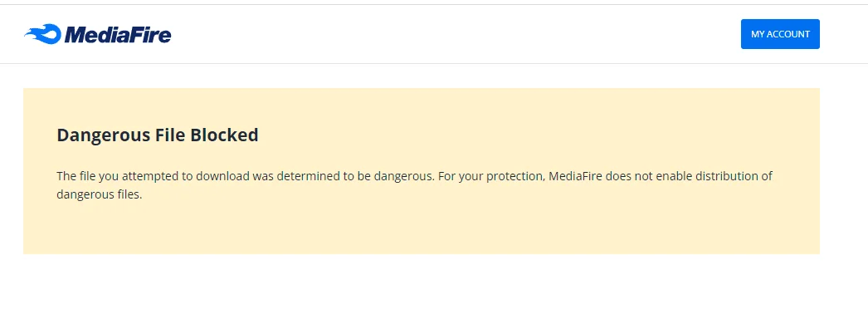This screenshot has height=324, width=868.
Task: Click the word MediaFire in warning paragraph
Action: coord(576,177)
